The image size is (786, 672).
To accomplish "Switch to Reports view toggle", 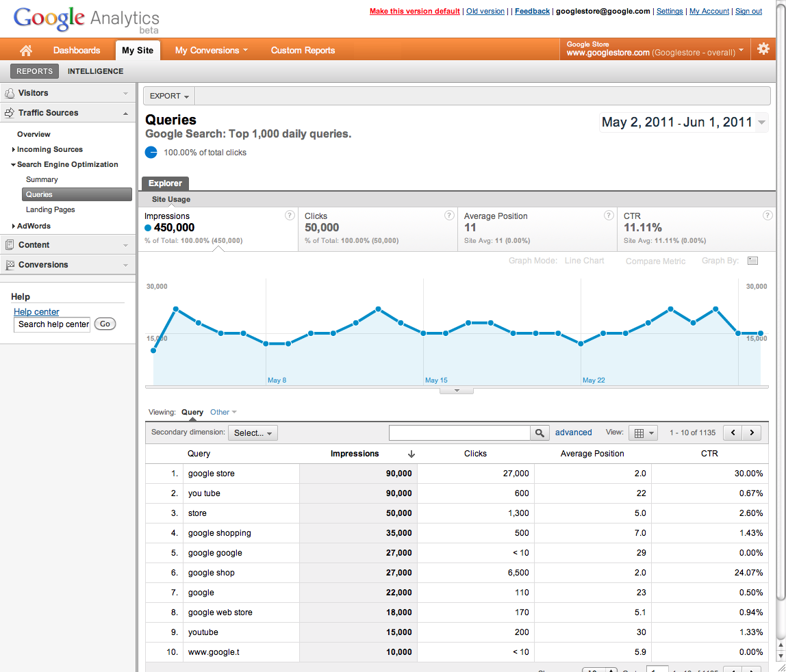I will click(x=35, y=71).
